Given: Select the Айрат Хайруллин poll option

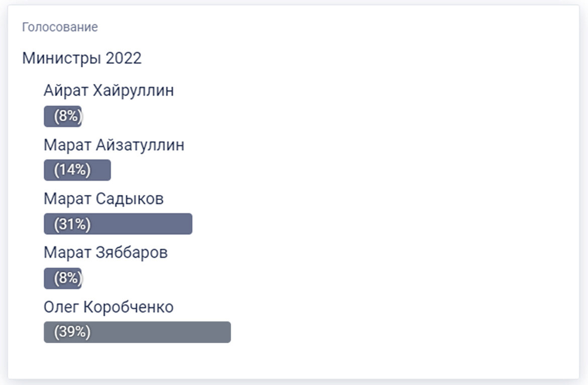Looking at the screenshot, I should (109, 91).
